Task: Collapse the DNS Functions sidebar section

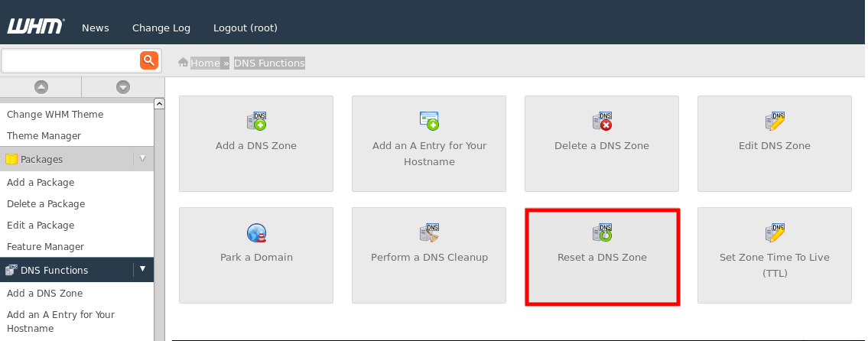Action: point(142,269)
